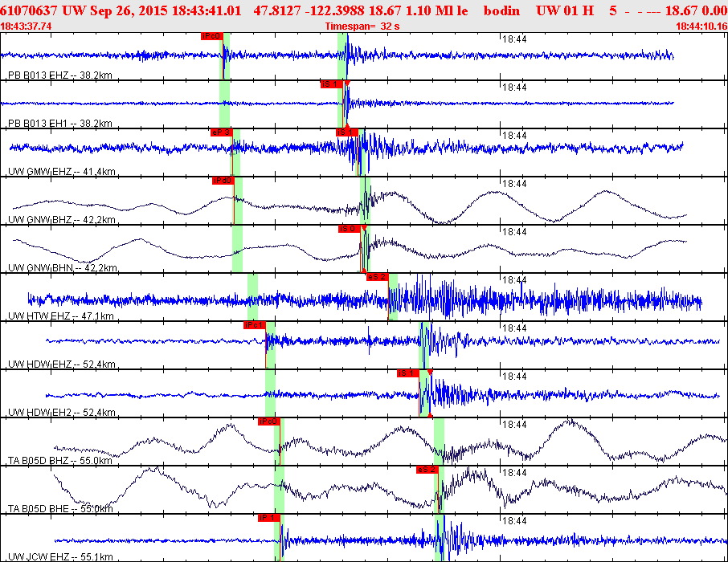The width and height of the screenshot is (728, 562).
Task: Click the PB B013 EHZ -- 38.2km channel label
Action: click(x=60, y=75)
